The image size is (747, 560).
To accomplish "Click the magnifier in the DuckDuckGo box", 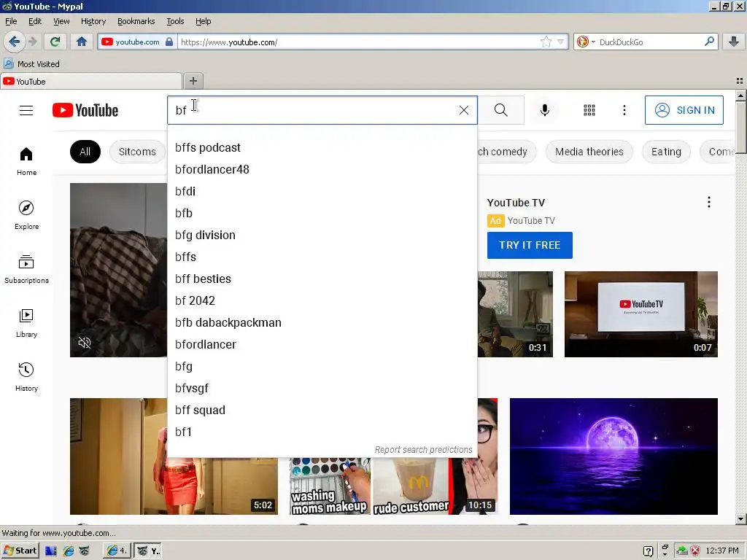I will point(709,42).
